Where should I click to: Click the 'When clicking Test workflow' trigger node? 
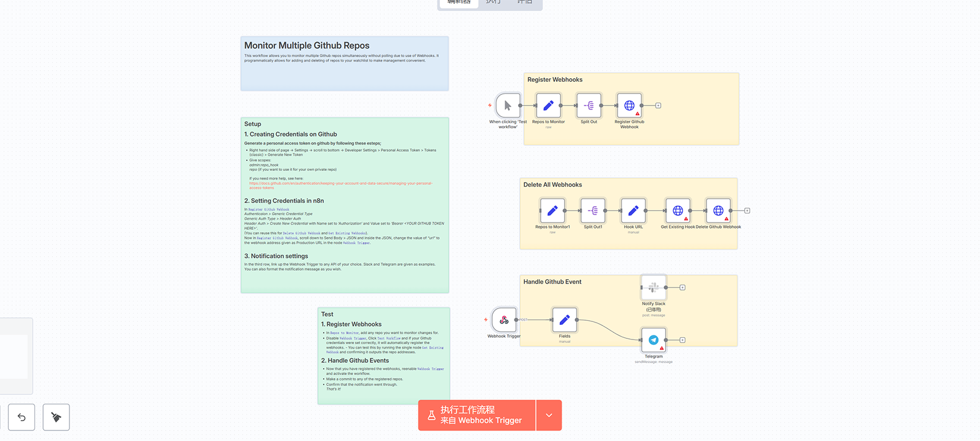click(508, 106)
